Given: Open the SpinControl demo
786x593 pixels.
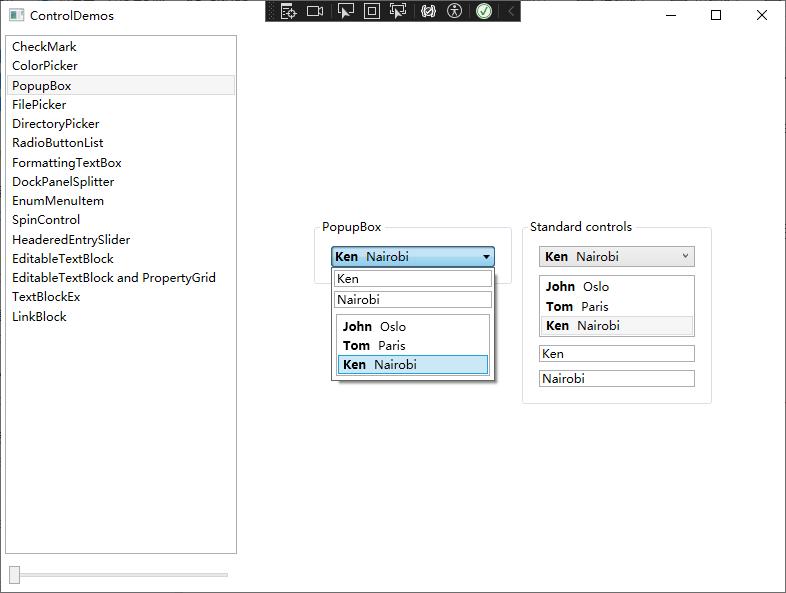Looking at the screenshot, I should point(46,220).
